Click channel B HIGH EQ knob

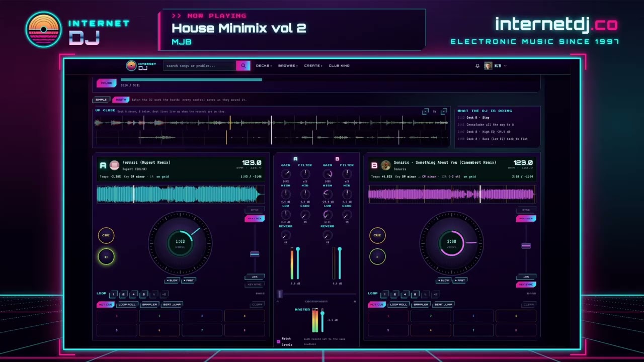[327, 194]
